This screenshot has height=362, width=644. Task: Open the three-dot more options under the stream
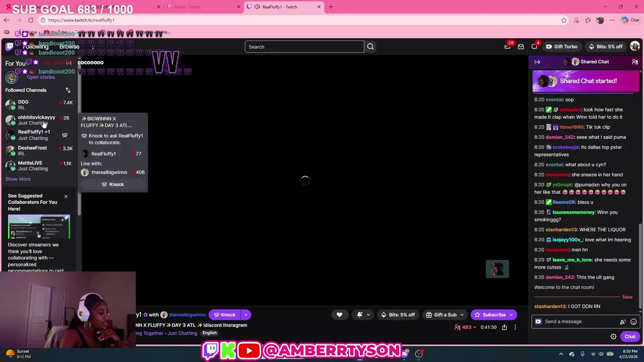tap(515, 327)
